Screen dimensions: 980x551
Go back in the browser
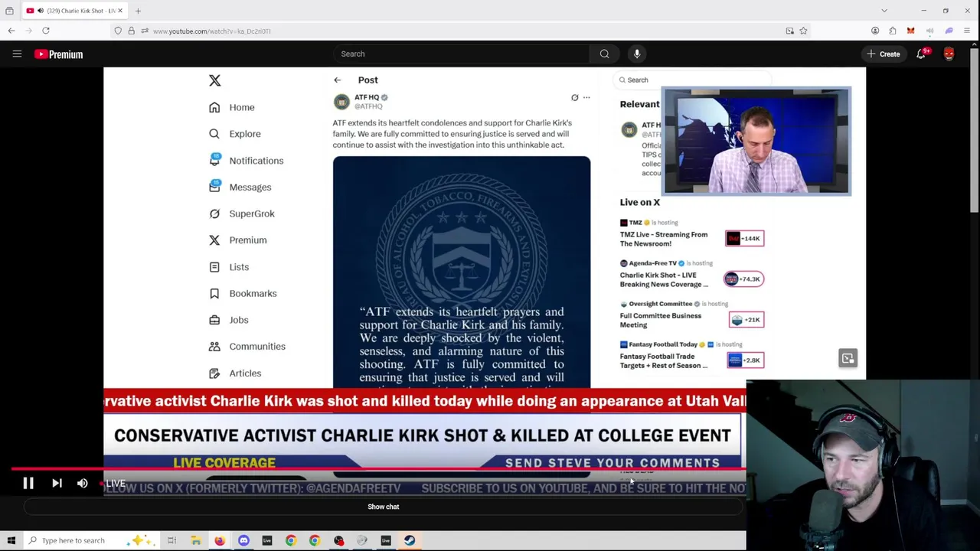coord(11,31)
